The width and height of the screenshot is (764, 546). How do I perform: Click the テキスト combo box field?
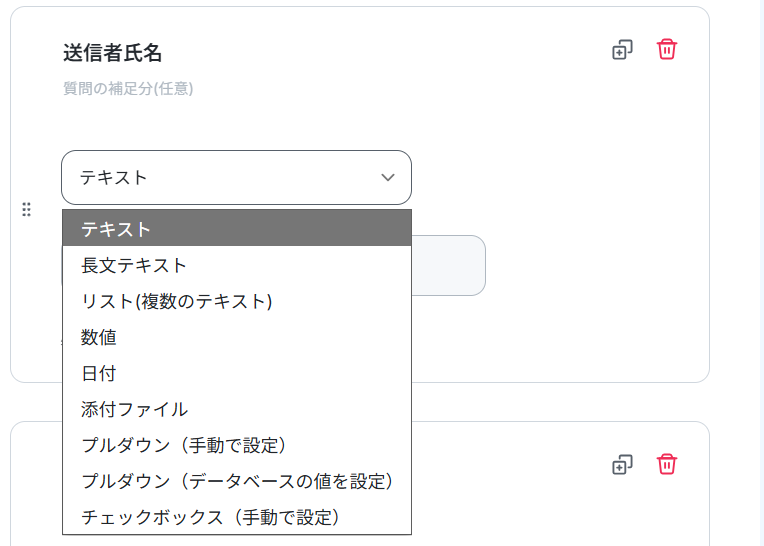tap(236, 177)
